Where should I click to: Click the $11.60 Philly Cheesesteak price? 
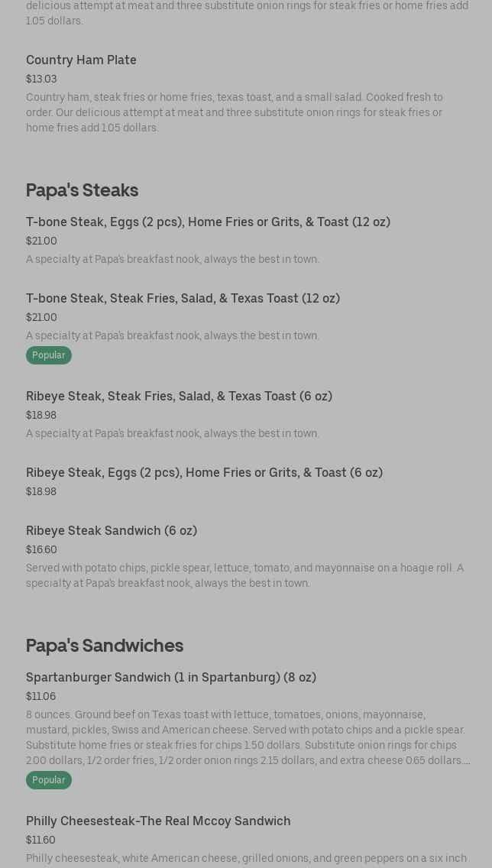coord(40,840)
